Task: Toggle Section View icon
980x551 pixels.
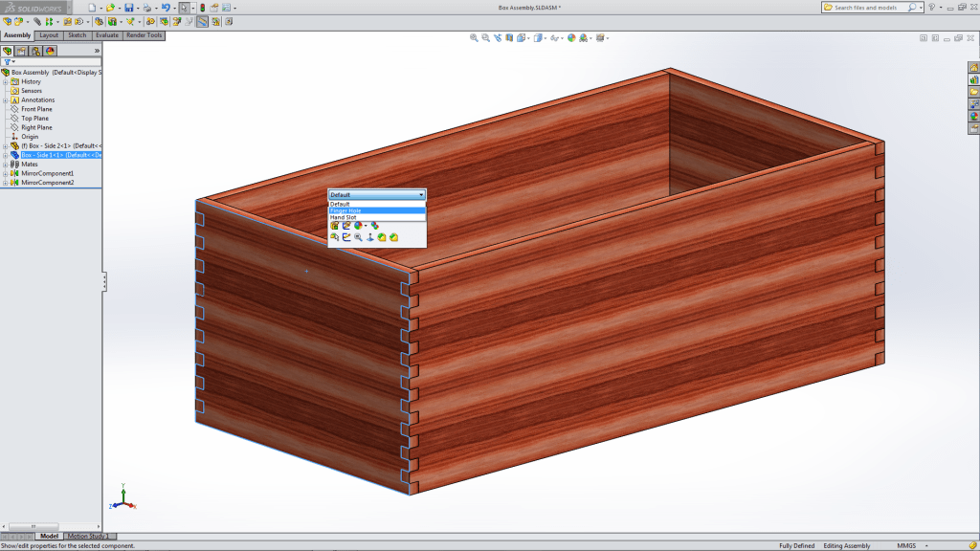Action: (x=509, y=38)
